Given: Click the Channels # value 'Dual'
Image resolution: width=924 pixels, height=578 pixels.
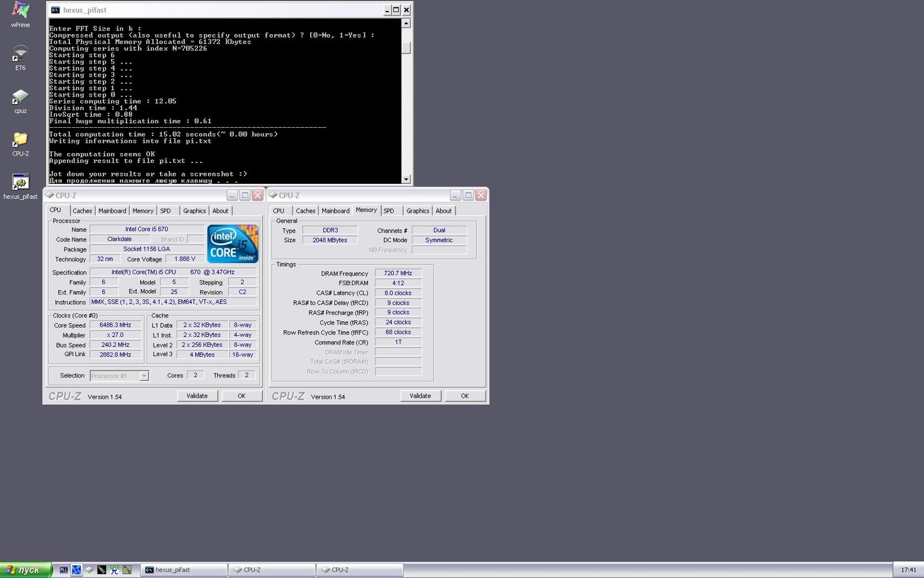Looking at the screenshot, I should (x=439, y=230).
